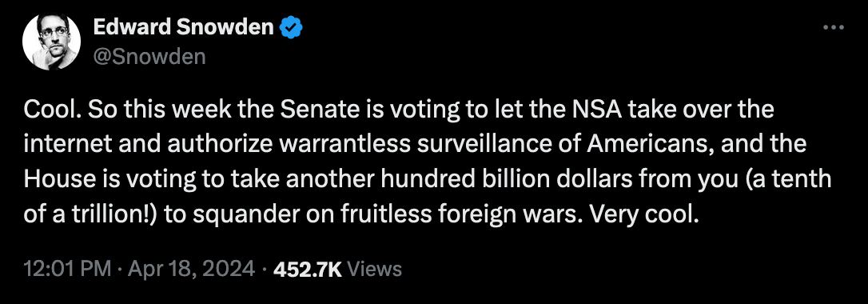868x304 pixels.
Task: Click the Edward Snowden display name
Action: pos(183,27)
